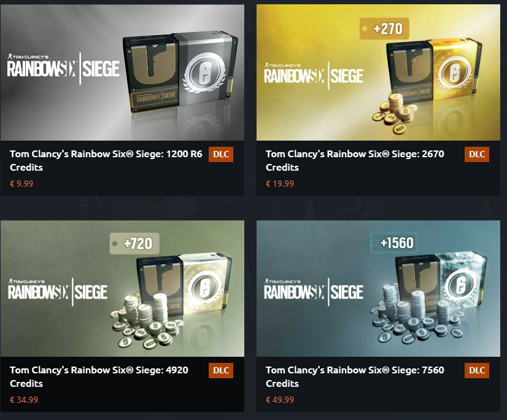Select the € 34.99 price
The width and height of the screenshot is (507, 420).
pos(24,400)
